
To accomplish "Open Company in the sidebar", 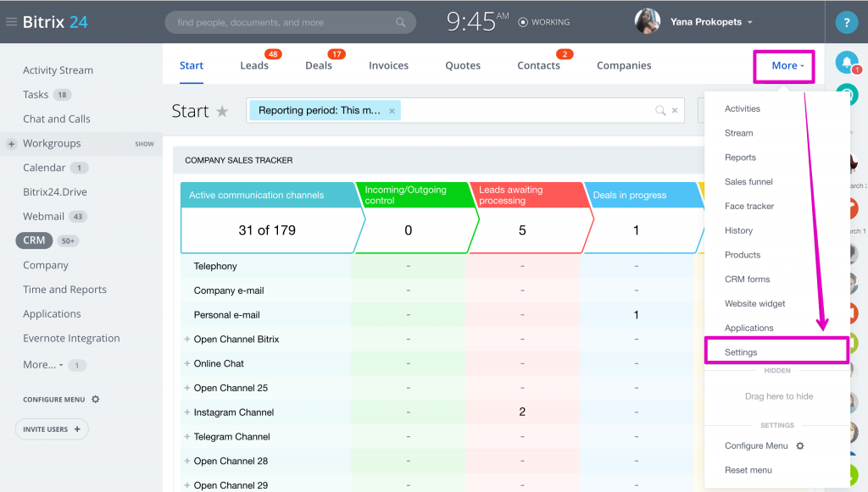I will [46, 265].
